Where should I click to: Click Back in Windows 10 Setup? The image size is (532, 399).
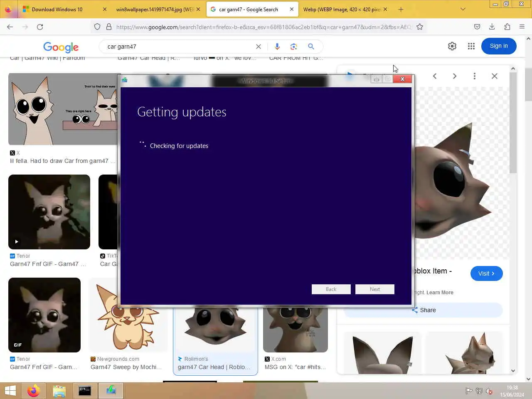coord(331,289)
